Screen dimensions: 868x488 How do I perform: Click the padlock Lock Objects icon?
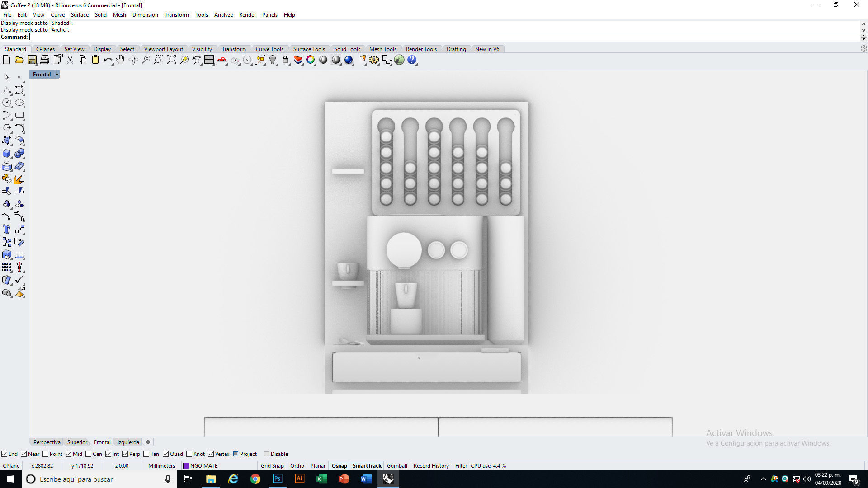[285, 60]
